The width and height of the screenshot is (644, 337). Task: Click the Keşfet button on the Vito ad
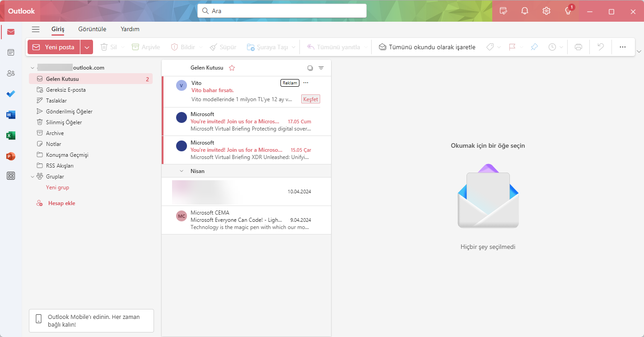[311, 99]
